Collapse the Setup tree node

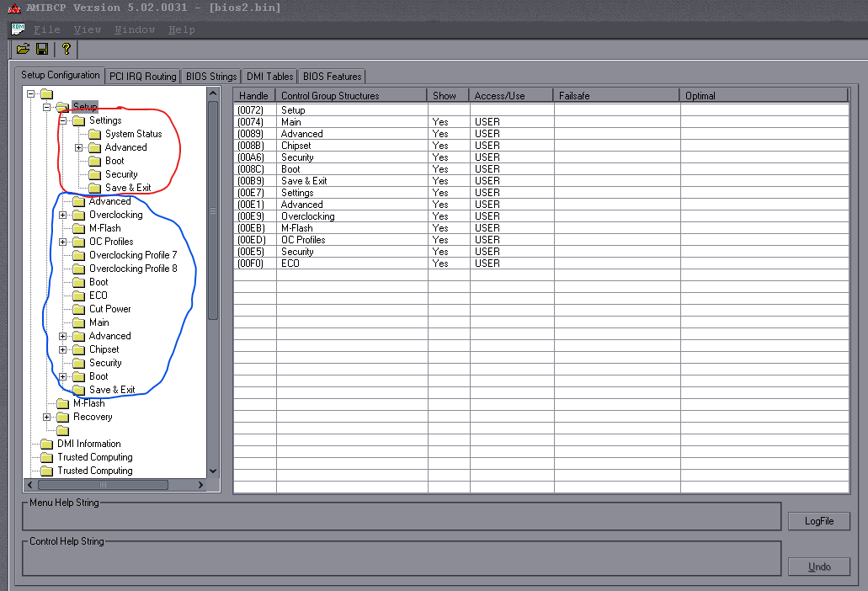coord(47,107)
